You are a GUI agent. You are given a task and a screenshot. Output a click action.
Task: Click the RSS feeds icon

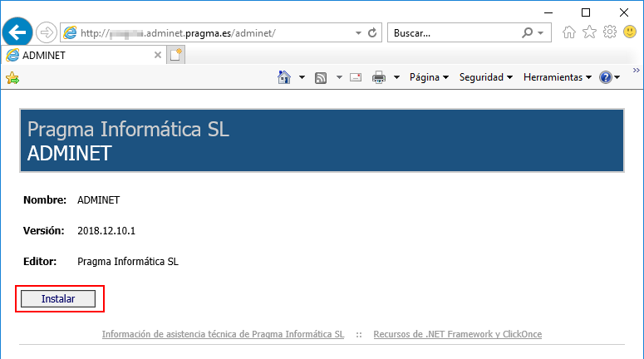321,77
